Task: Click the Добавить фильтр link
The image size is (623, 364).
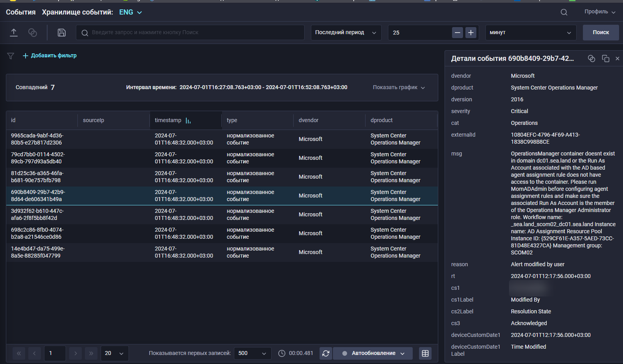Action: coord(54,56)
